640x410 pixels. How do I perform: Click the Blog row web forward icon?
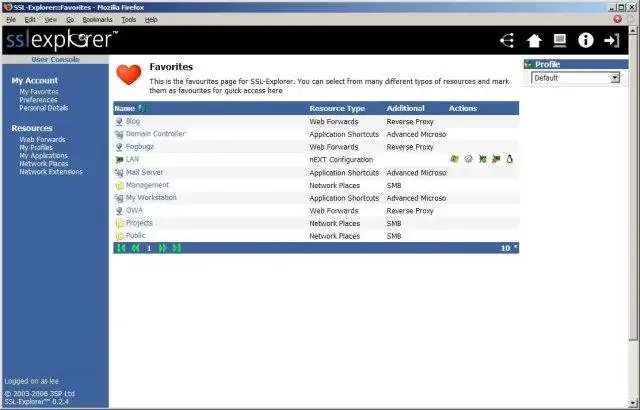119,122
